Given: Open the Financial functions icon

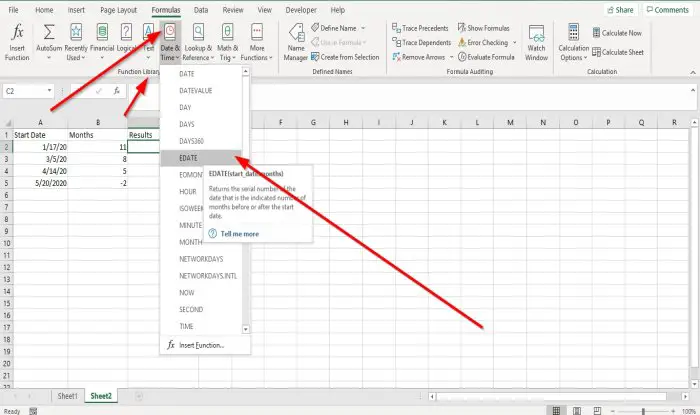Looking at the screenshot, I should 102,32.
